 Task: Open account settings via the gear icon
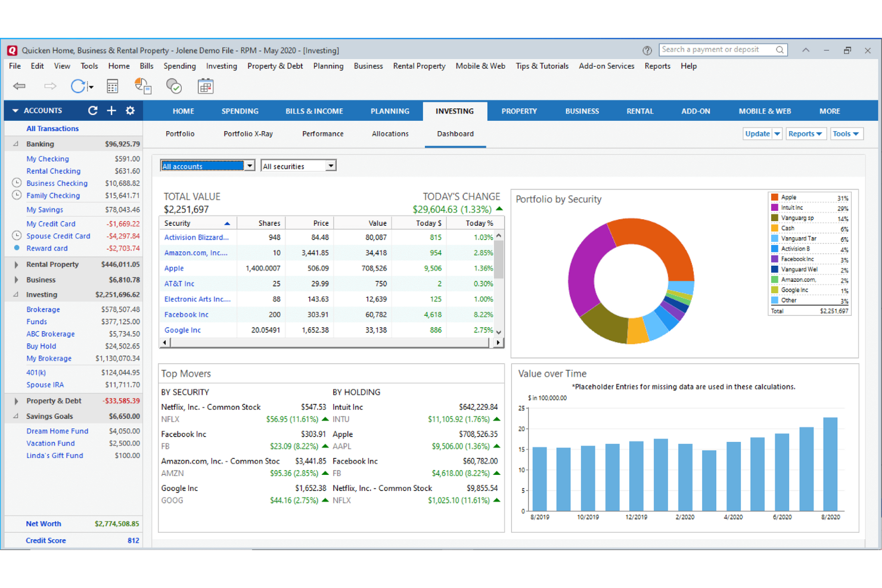[130, 110]
